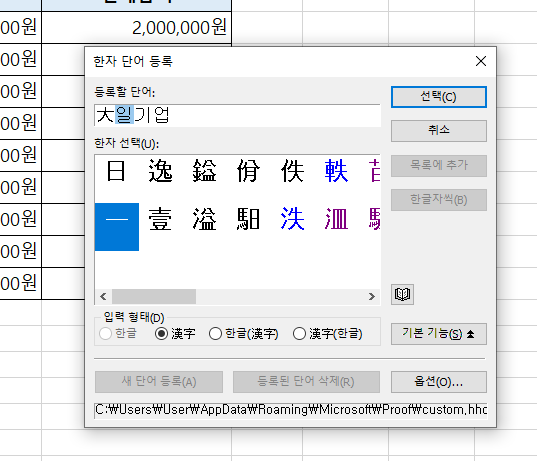This screenshot has height=461, width=537.
Task: Collapse with 기본 기능(S) button
Action: click(x=439, y=334)
